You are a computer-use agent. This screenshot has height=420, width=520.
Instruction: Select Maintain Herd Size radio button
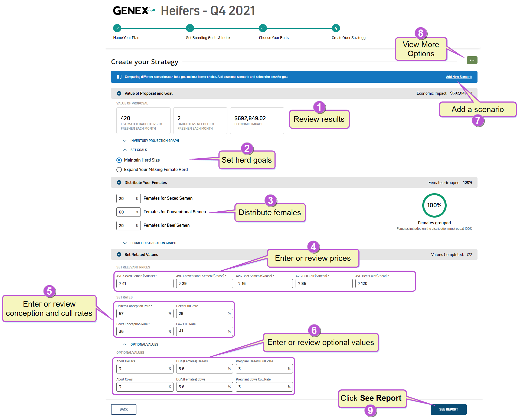pyautogui.click(x=119, y=160)
